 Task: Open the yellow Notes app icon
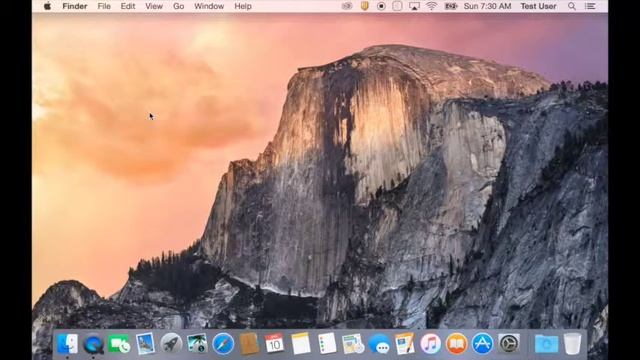pyautogui.click(x=301, y=344)
